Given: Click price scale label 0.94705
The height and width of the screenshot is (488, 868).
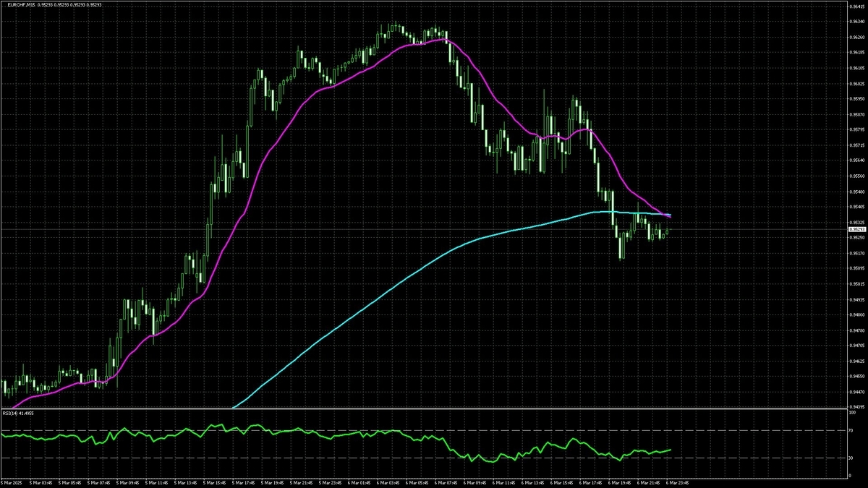Looking at the screenshot, I should pos(857,346).
